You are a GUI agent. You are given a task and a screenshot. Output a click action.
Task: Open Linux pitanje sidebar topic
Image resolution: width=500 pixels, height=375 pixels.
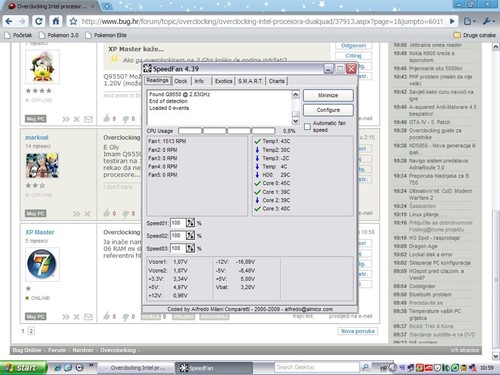point(424,214)
